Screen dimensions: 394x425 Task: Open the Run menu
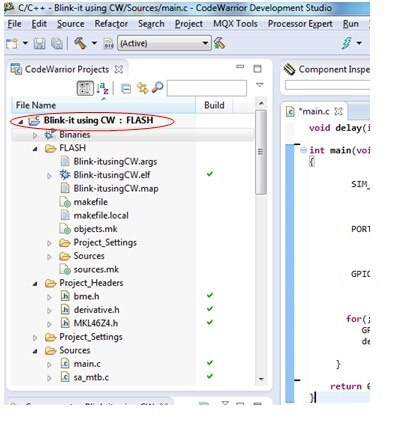point(351,24)
